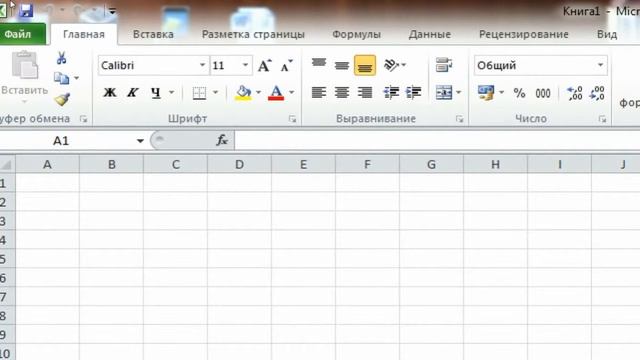This screenshot has height=360, width=640.
Task: Open accounting format dropdown arrow
Action: tap(501, 93)
